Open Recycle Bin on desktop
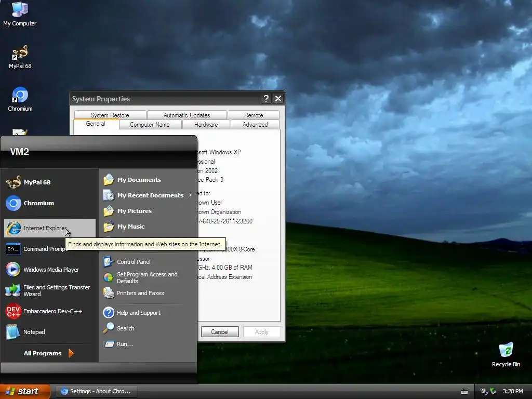 tap(506, 355)
